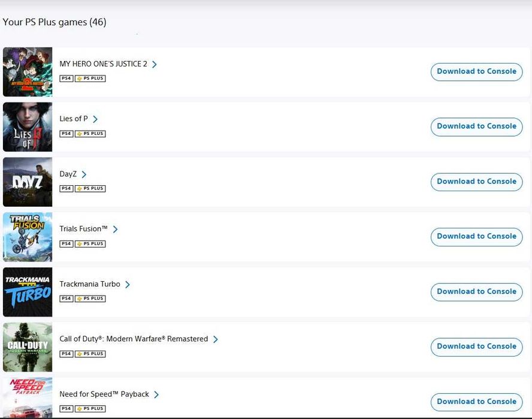Download MY HERO ONE'S JUSTICE 2 to console

476,71
